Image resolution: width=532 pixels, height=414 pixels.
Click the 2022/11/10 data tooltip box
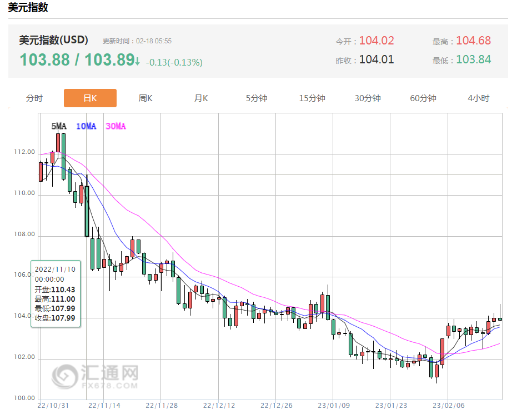point(55,293)
